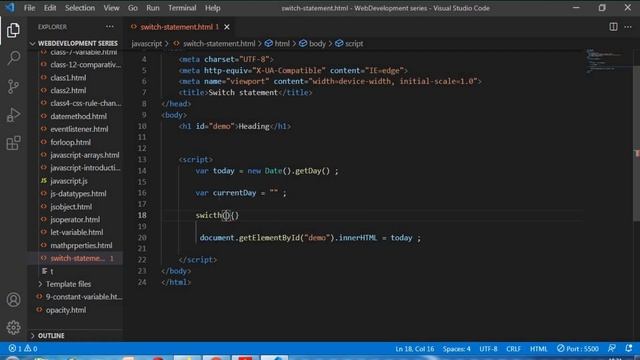Click the feedback icon in status bar

point(611,348)
